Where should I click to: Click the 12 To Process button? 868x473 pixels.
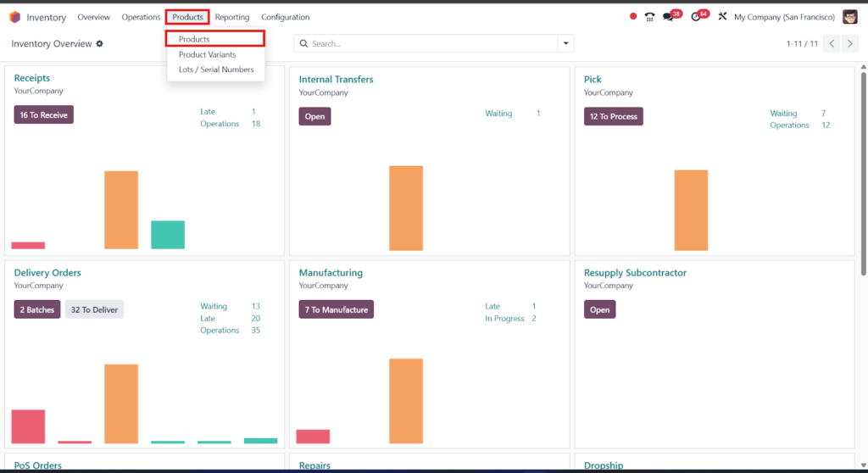pyautogui.click(x=614, y=116)
